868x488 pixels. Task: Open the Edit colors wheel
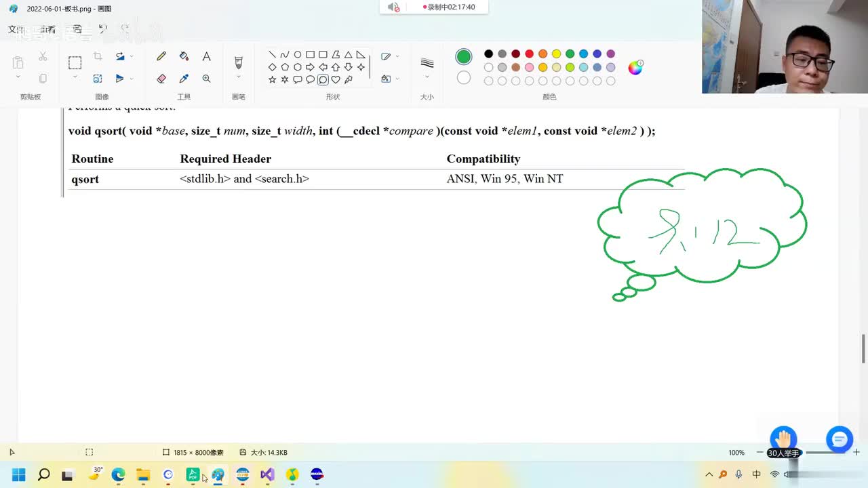(x=635, y=67)
